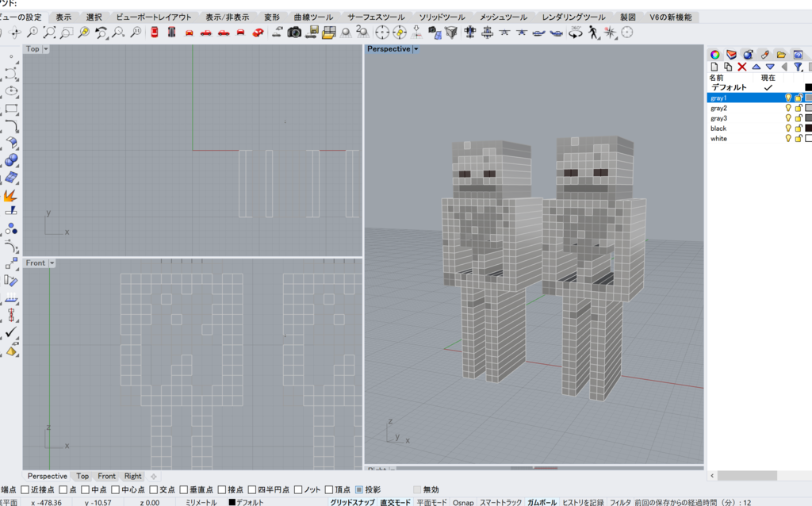Create a new layer with blank page icon
Viewport: 812px width, 506px height.
click(714, 67)
